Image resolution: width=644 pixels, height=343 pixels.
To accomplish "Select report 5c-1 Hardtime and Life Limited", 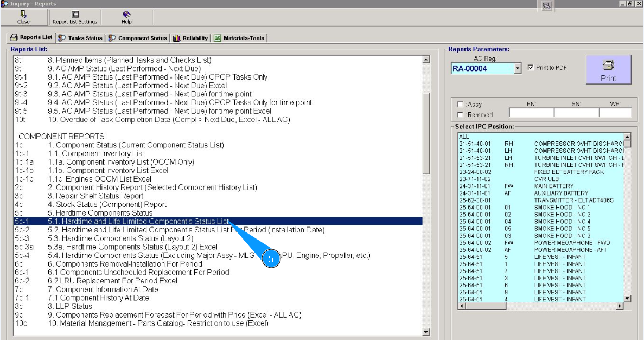I will [218, 221].
